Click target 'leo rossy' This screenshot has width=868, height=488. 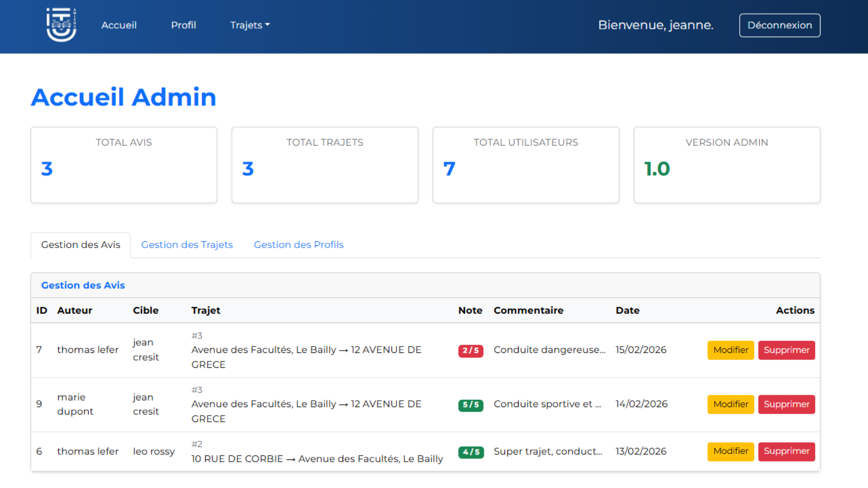pos(154,451)
